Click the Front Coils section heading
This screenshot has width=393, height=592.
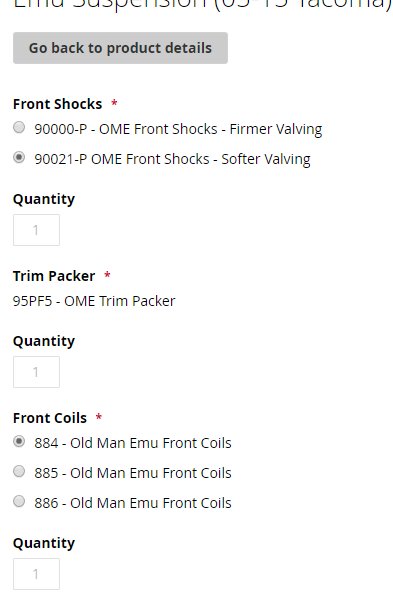pyautogui.click(x=50, y=418)
